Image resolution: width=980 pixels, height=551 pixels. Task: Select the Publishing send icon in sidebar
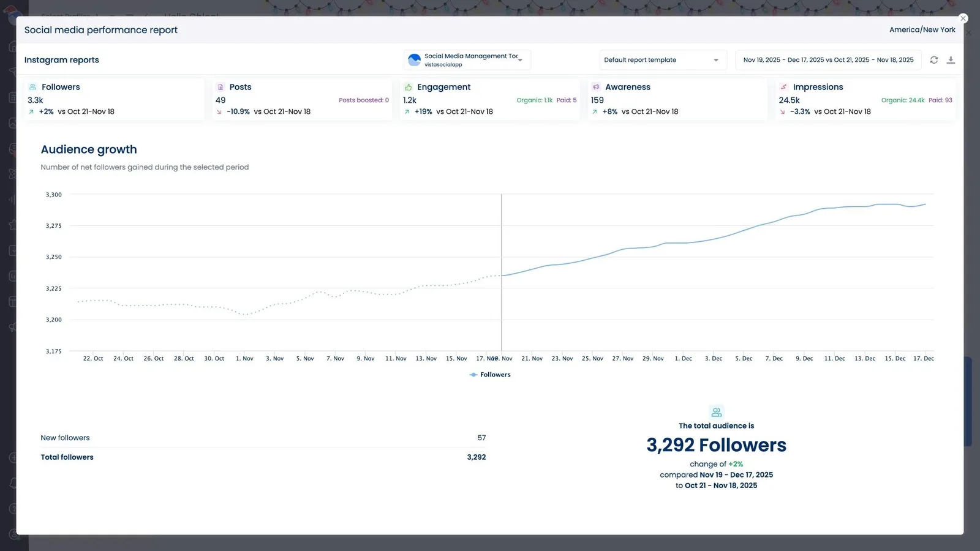(x=13, y=71)
